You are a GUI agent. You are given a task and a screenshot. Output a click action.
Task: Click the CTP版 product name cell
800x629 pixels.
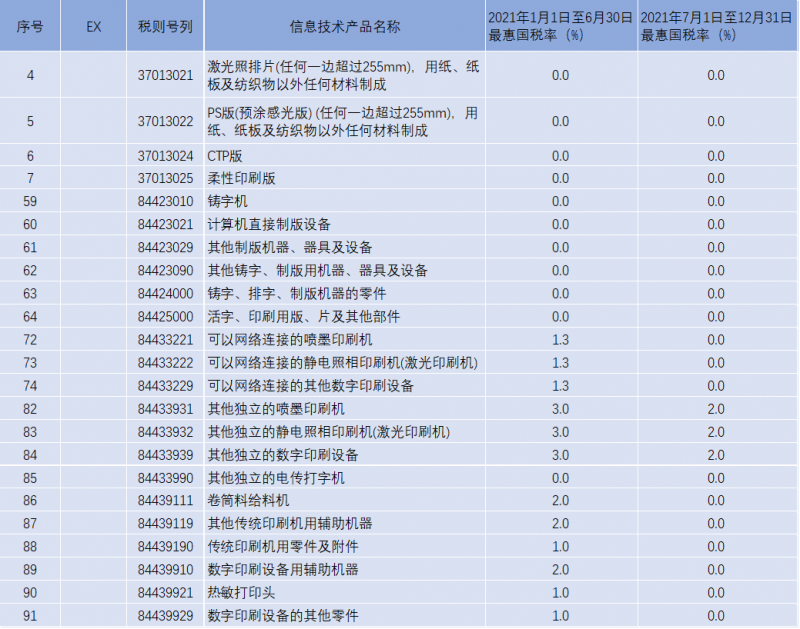(225, 156)
